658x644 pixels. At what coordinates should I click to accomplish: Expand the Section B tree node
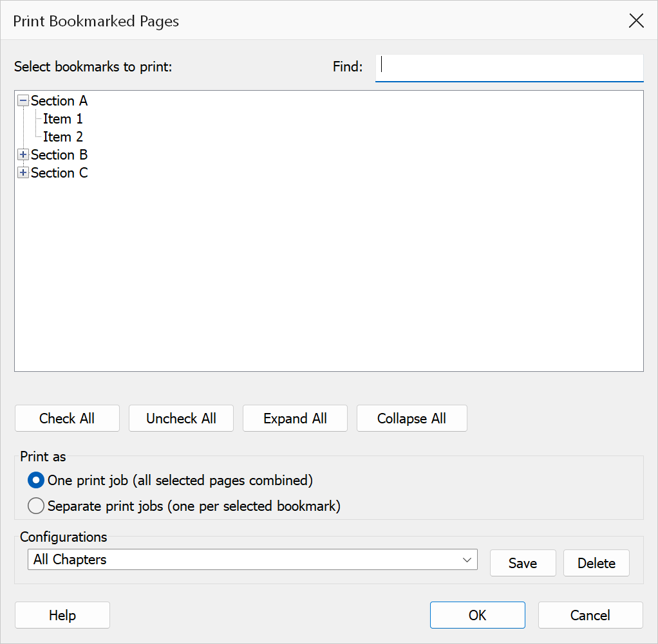pyautogui.click(x=23, y=154)
